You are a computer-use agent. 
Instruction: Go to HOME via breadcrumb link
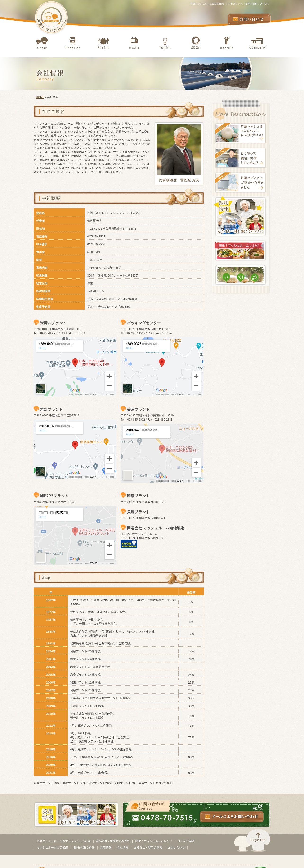point(40,97)
